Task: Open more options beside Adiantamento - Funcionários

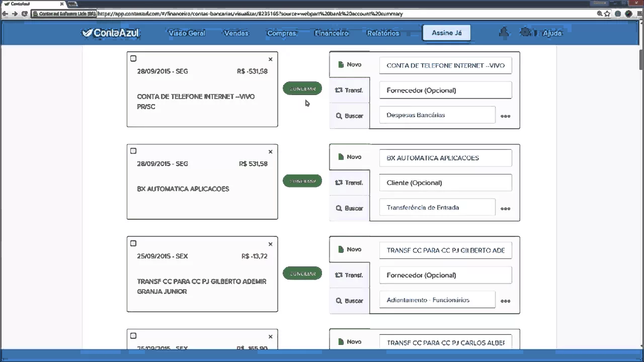Action: click(506, 301)
